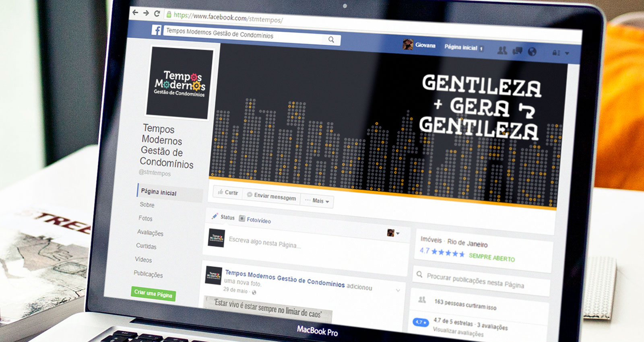Open the post photo Estar vivo quote
The width and height of the screenshot is (644, 342).
pyautogui.click(x=268, y=308)
